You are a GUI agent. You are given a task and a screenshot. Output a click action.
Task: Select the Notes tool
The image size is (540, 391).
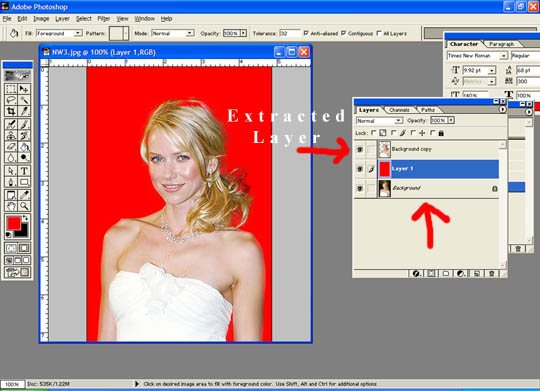[11, 195]
